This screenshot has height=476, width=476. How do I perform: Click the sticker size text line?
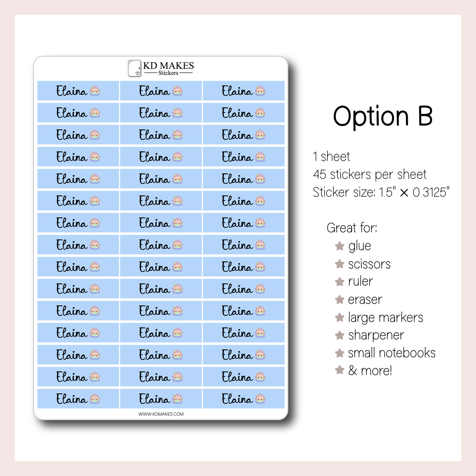(381, 192)
